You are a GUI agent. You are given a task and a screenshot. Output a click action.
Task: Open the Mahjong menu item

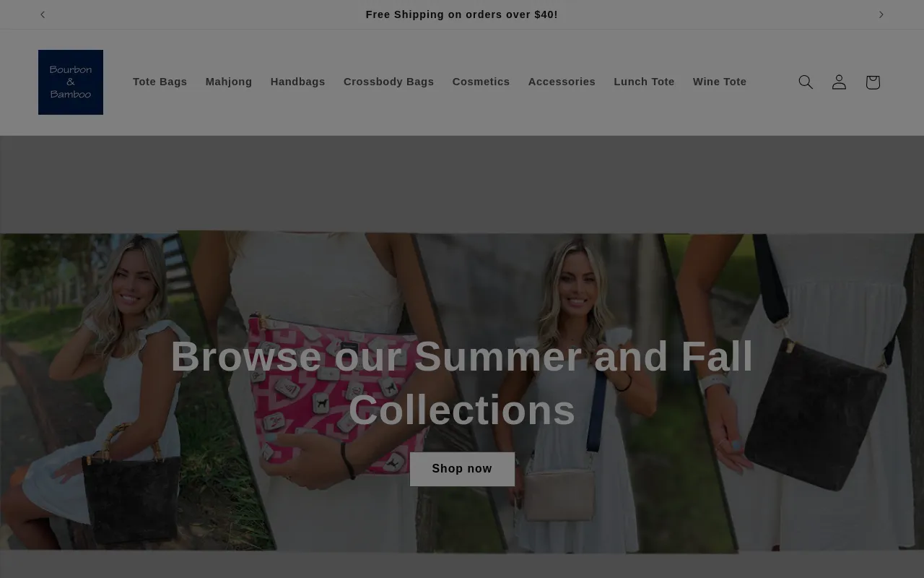(229, 82)
